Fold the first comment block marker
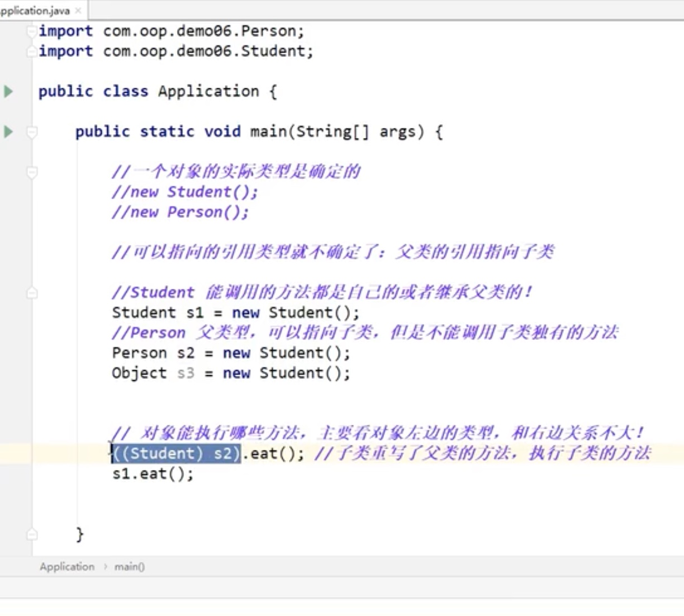The width and height of the screenshot is (684, 616). 32,172
